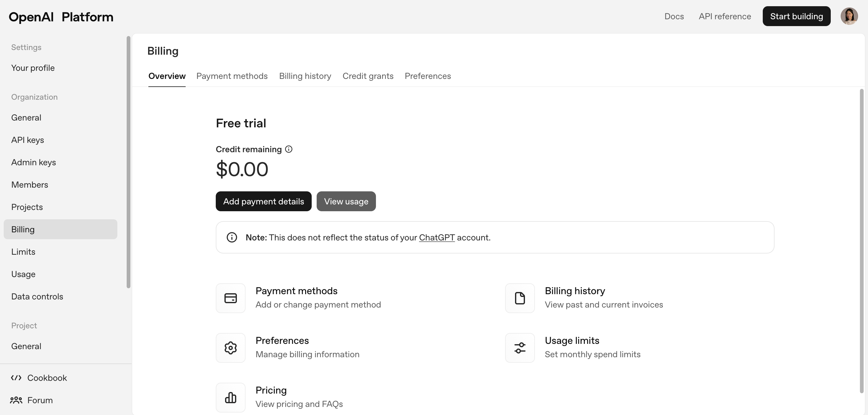Click the Pricing bar chart icon
This screenshot has height=415, width=868.
tap(230, 397)
